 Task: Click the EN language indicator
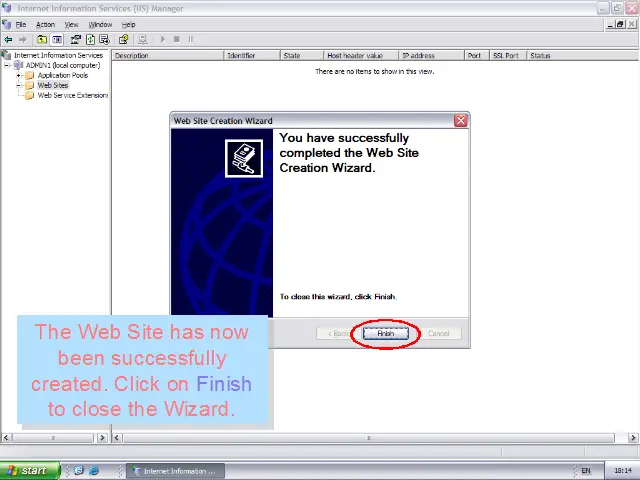click(x=586, y=471)
